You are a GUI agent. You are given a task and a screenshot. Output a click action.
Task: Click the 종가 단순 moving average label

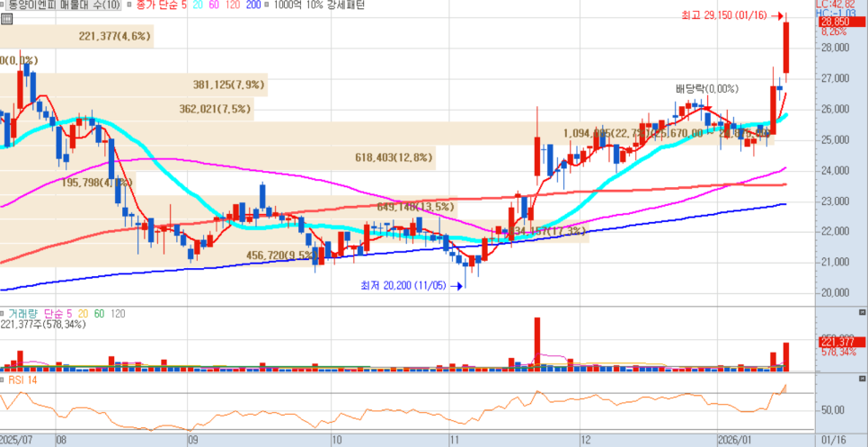pos(155,5)
